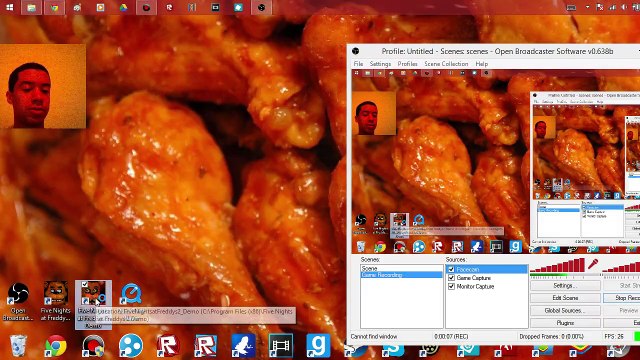Open the orange media player taskbar icon
This screenshot has height=360, width=640.
click(100, 7)
